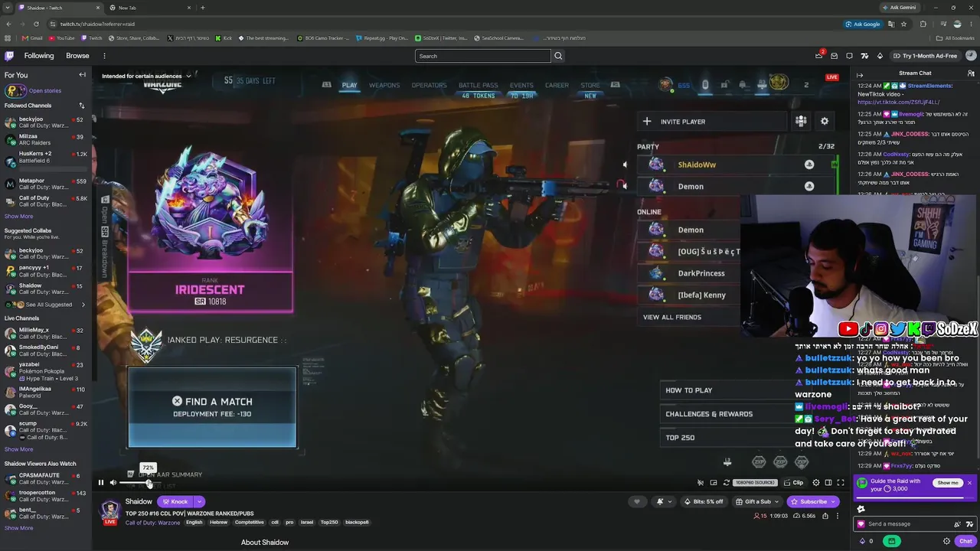The height and width of the screenshot is (551, 980).
Task: Open the Clip creation button
Action: (793, 482)
